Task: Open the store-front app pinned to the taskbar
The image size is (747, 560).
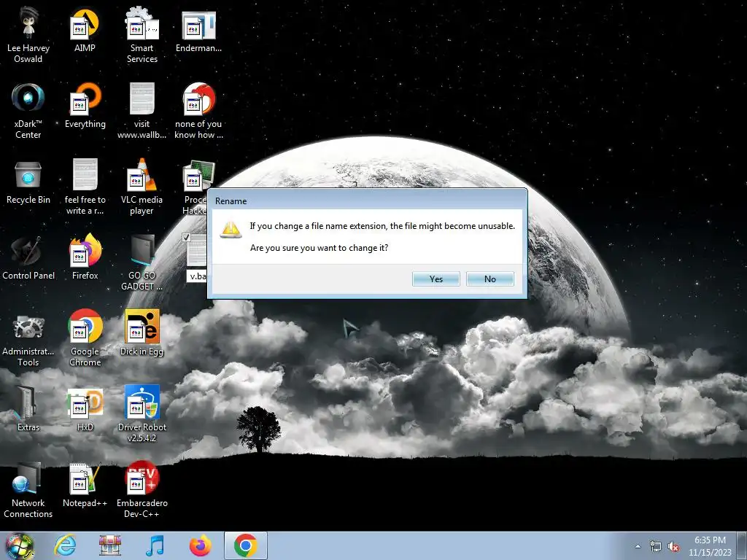Action: [x=110, y=545]
